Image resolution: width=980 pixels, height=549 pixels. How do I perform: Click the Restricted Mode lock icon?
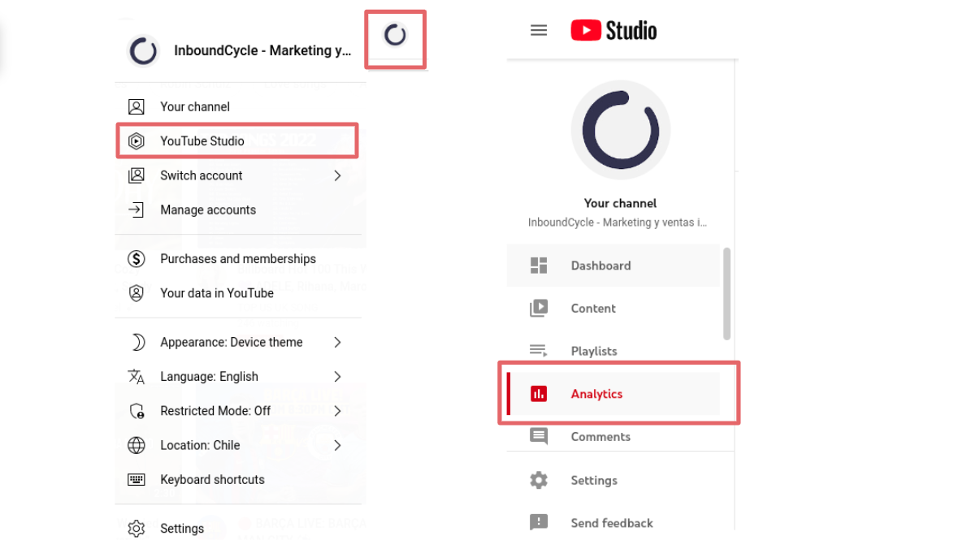(x=137, y=411)
